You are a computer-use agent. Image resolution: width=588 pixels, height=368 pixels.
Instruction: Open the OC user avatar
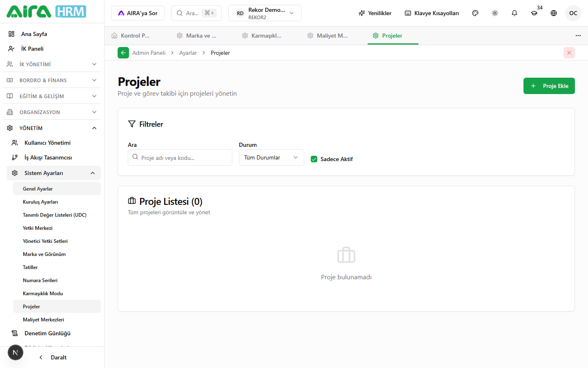coord(573,13)
